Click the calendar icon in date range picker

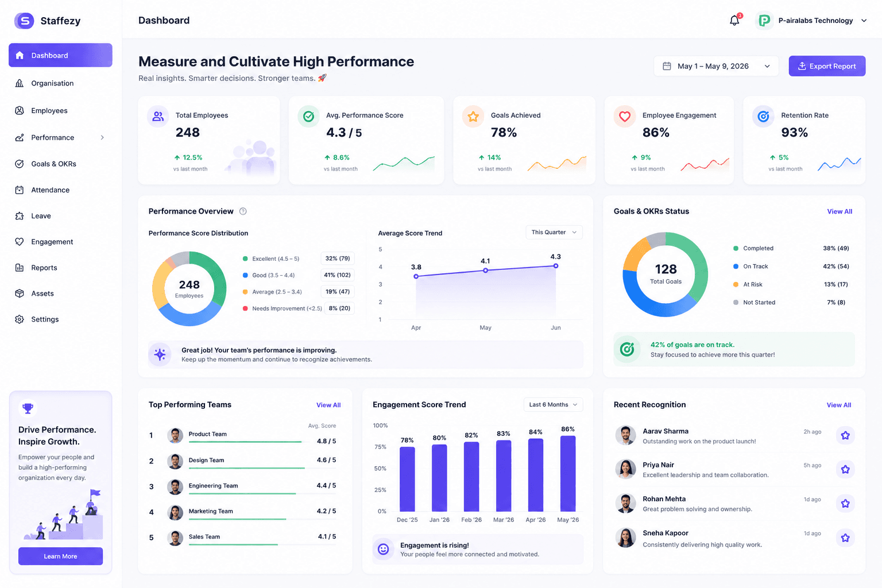coord(667,66)
